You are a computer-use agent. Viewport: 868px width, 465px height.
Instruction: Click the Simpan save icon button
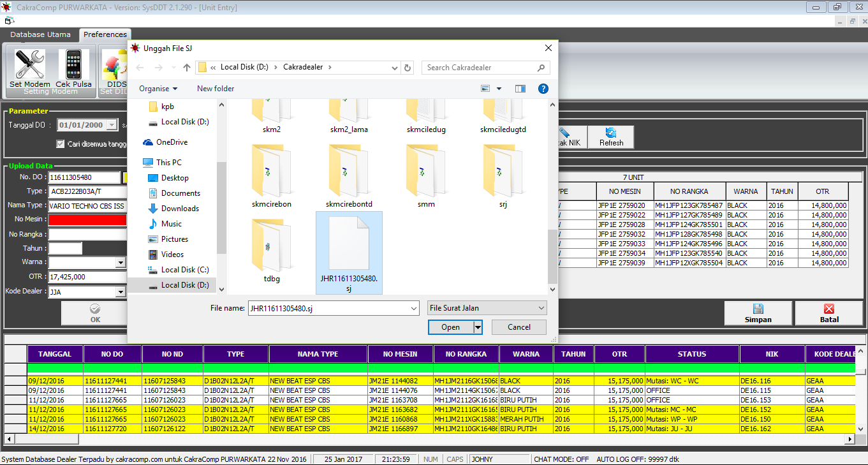pos(758,313)
